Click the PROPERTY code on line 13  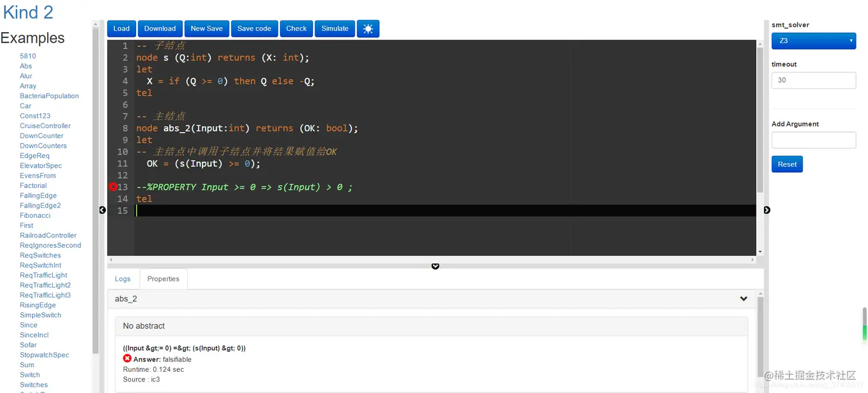click(244, 187)
